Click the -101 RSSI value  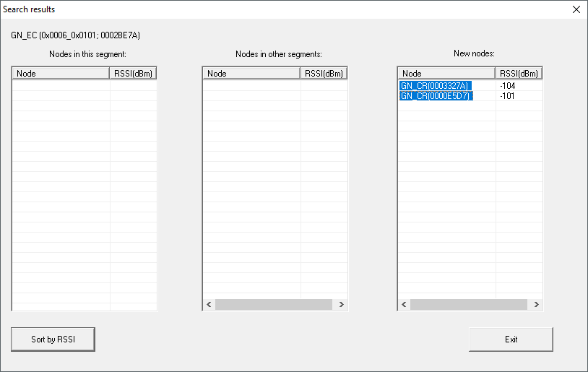coord(507,95)
